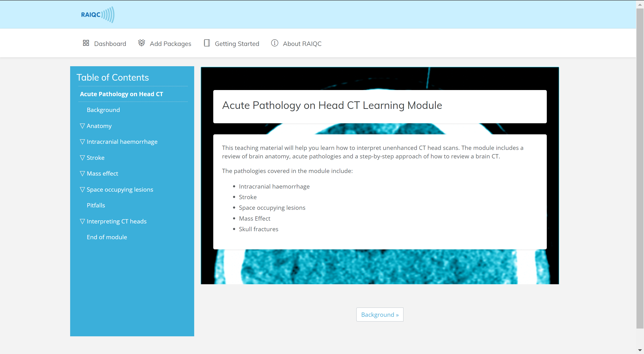Click the Dashboard grid icon
This screenshot has height=354, width=644.
[86, 43]
